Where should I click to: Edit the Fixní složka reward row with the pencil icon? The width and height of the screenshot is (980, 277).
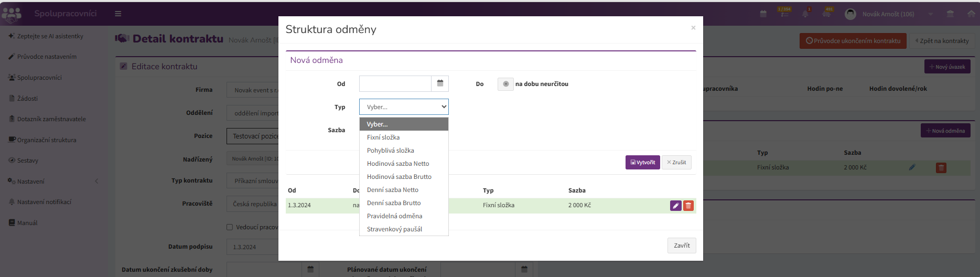(x=676, y=206)
